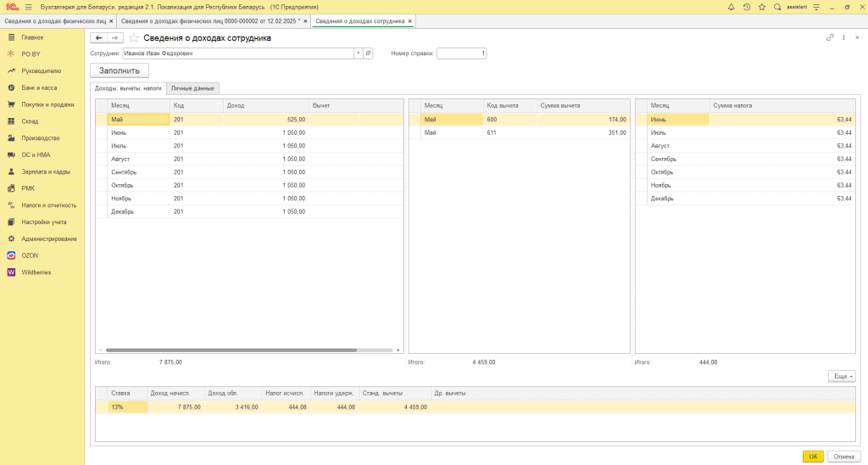Open search magnifier icon

pyautogui.click(x=777, y=7)
